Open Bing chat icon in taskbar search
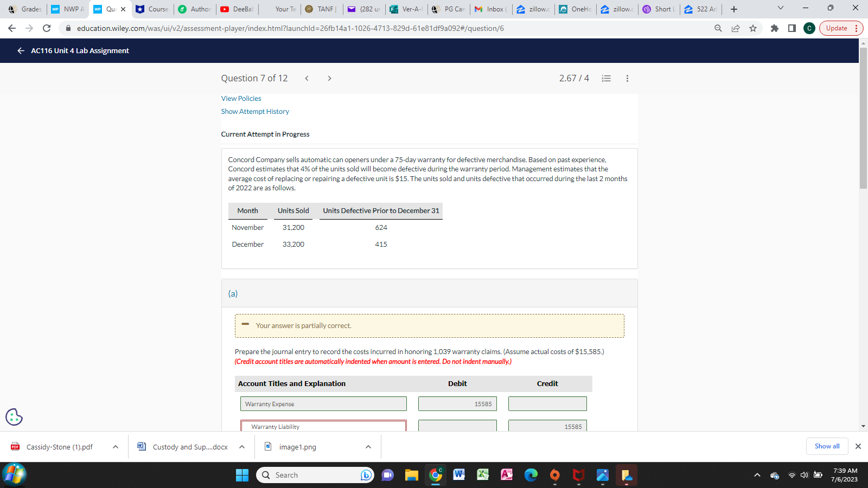The width and height of the screenshot is (868, 488). click(x=366, y=475)
